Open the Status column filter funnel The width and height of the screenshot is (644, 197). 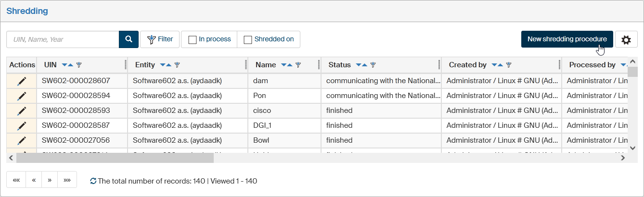point(373,65)
